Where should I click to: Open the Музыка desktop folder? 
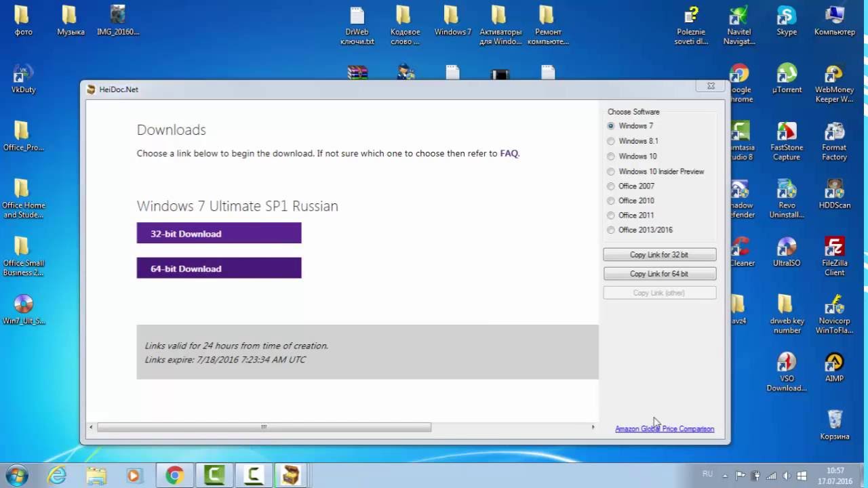click(71, 20)
